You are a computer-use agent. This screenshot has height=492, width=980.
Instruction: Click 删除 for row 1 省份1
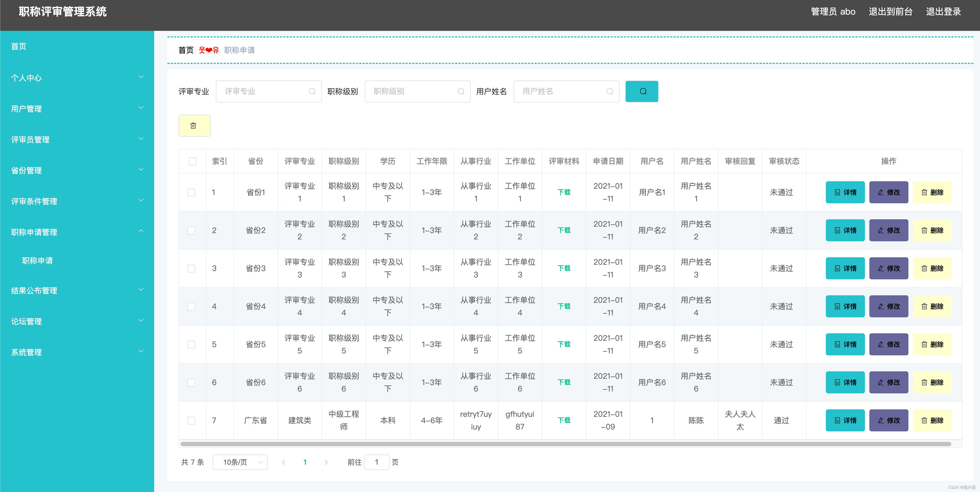(932, 192)
